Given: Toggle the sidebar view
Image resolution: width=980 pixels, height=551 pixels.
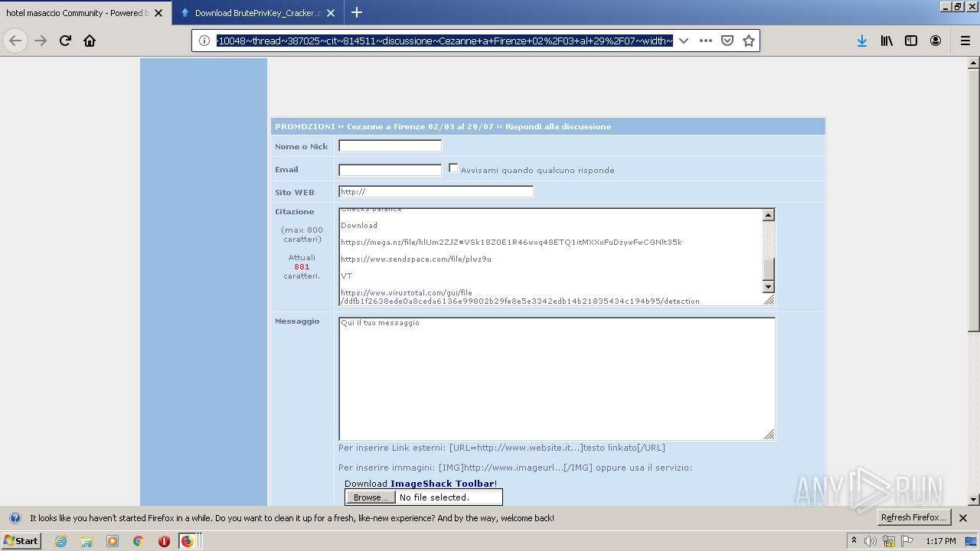Looking at the screenshot, I should 911,41.
